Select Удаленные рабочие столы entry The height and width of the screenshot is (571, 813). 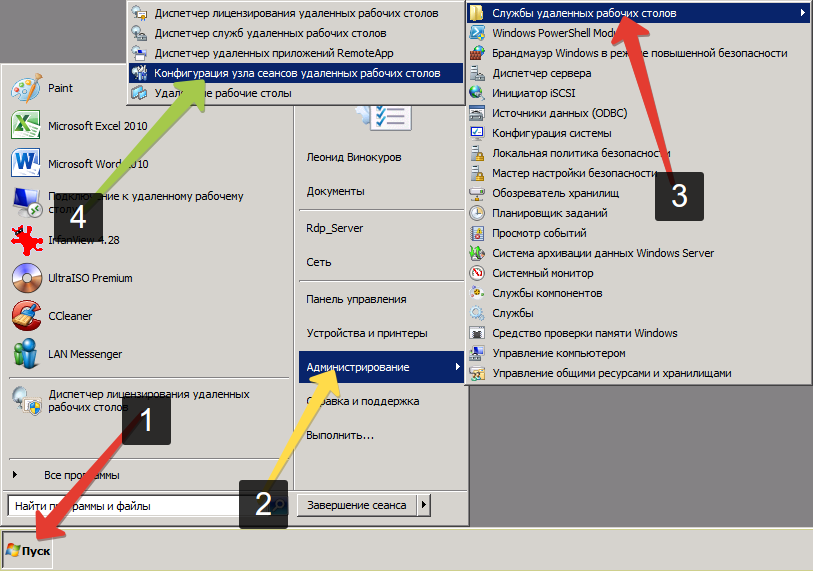(296, 93)
